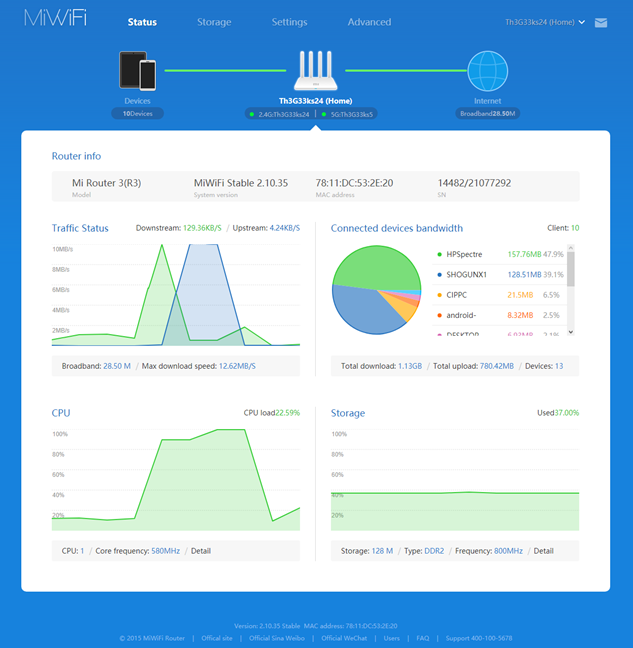Click the Total upload 780.42MB value

[x=497, y=366]
